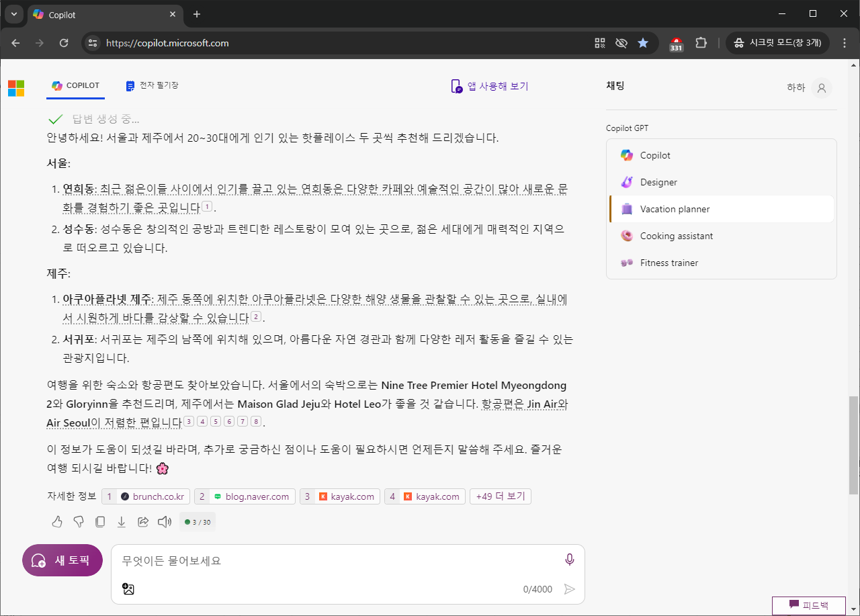860x616 pixels.
Task: Click the 연희동 bold text
Action: click(x=79, y=189)
